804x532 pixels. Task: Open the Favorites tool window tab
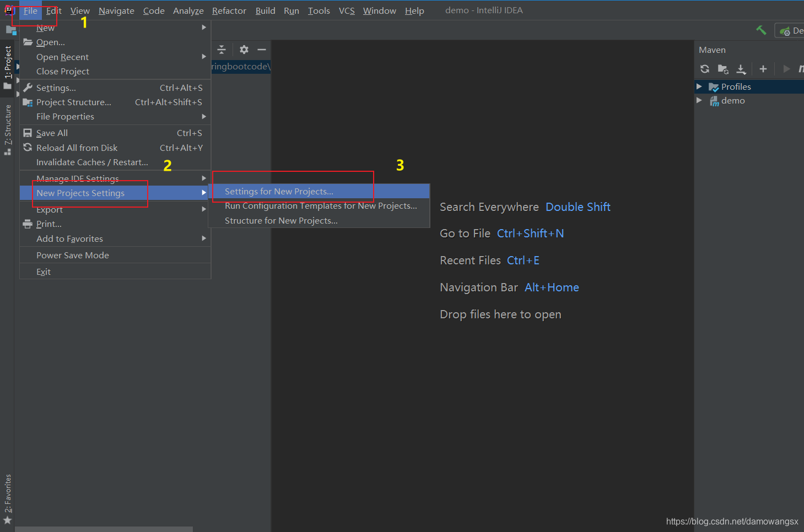pyautogui.click(x=8, y=498)
